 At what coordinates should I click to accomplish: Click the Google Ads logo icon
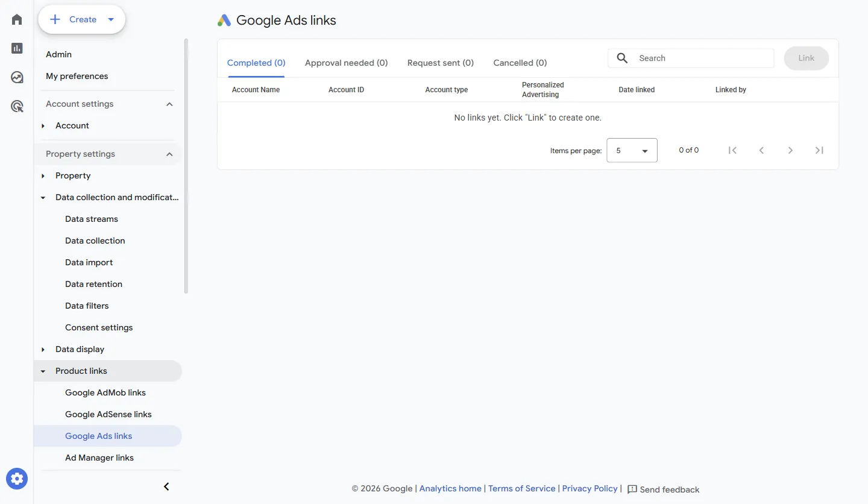coord(224,20)
